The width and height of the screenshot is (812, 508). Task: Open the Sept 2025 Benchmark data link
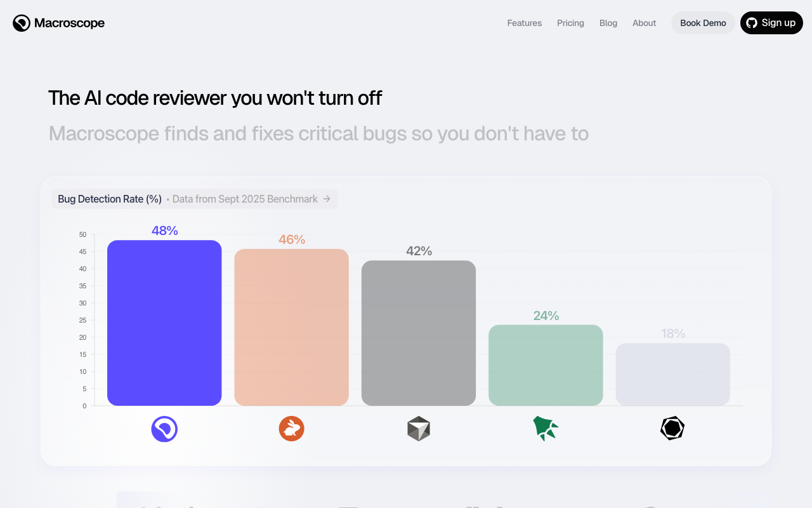[245, 199]
